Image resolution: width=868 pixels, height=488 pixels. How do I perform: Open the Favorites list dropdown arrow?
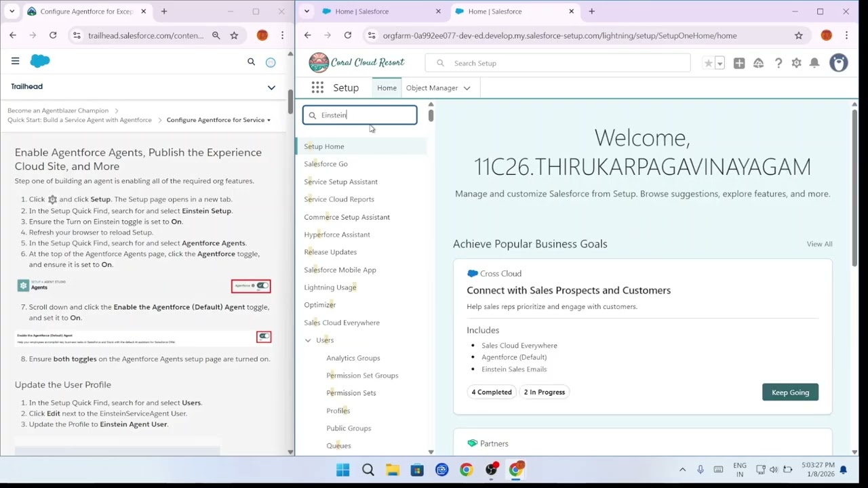tap(719, 63)
